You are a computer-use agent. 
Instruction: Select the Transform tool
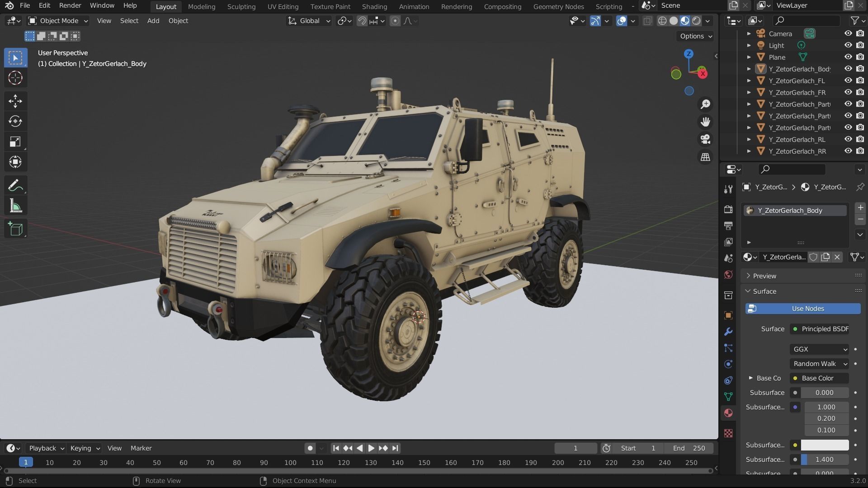click(15, 162)
